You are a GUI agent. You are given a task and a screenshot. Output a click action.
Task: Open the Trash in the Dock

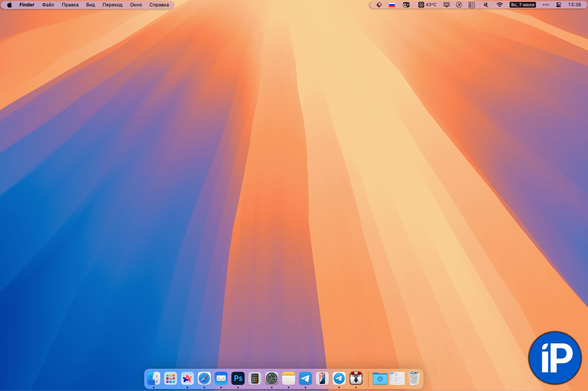click(x=414, y=378)
